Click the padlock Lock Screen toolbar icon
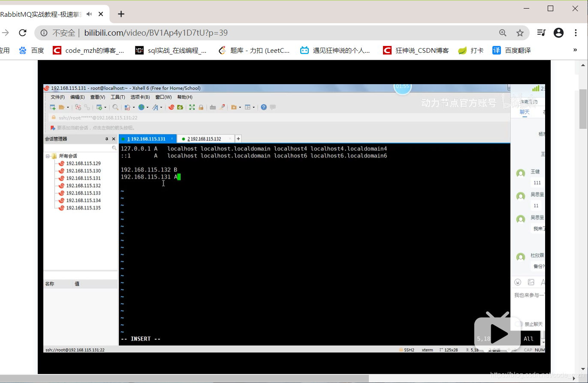The height and width of the screenshot is (383, 588). pos(201,107)
